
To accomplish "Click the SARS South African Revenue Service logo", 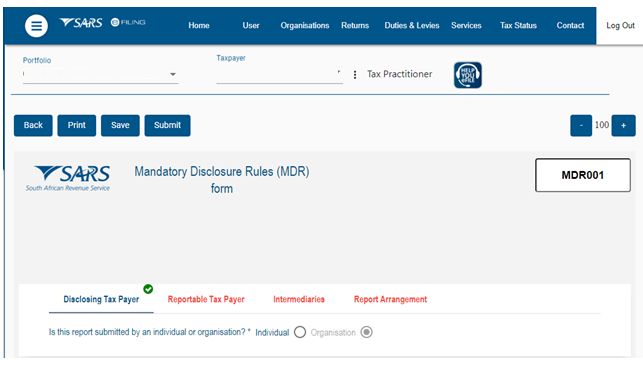I will pos(68,178).
